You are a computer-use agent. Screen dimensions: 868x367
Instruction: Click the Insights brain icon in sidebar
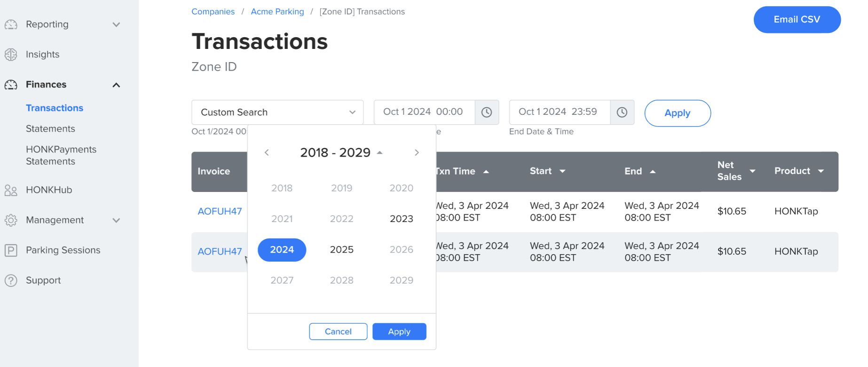click(11, 55)
